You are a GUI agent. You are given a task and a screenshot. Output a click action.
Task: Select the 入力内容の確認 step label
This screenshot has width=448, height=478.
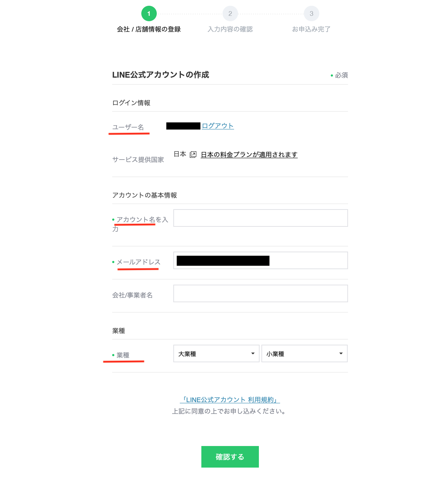click(x=230, y=29)
